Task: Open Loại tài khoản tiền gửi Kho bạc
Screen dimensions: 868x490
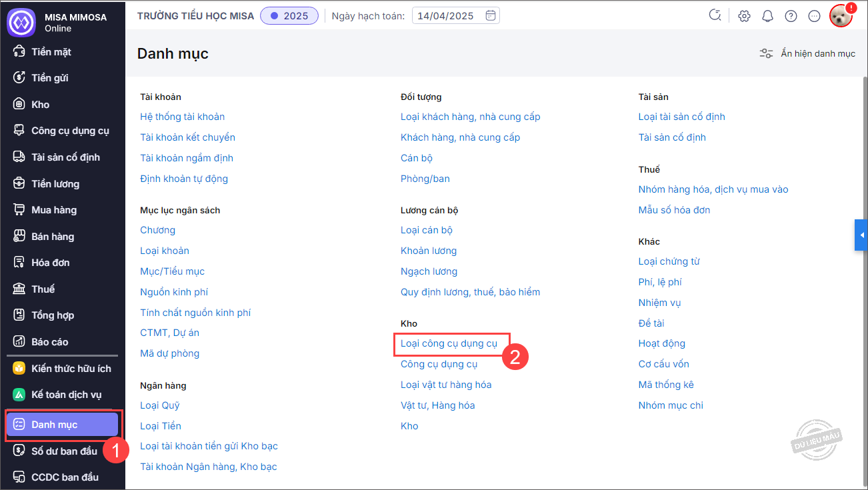Action: click(x=209, y=446)
